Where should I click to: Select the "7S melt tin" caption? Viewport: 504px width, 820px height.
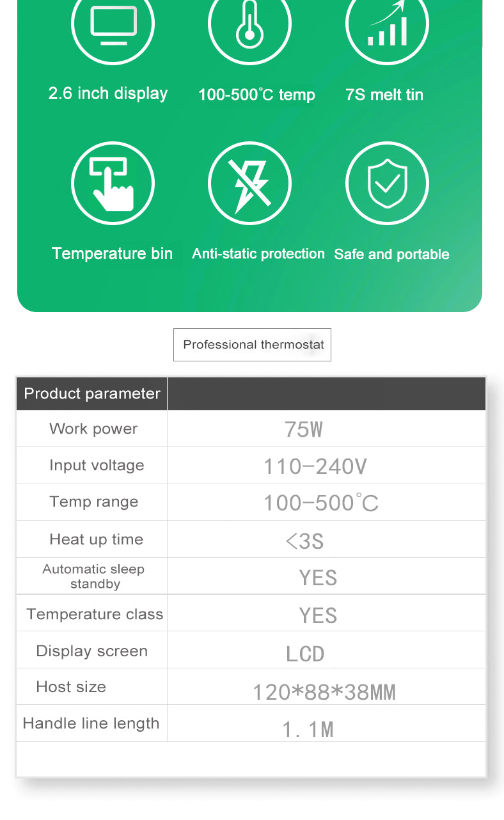click(x=384, y=95)
